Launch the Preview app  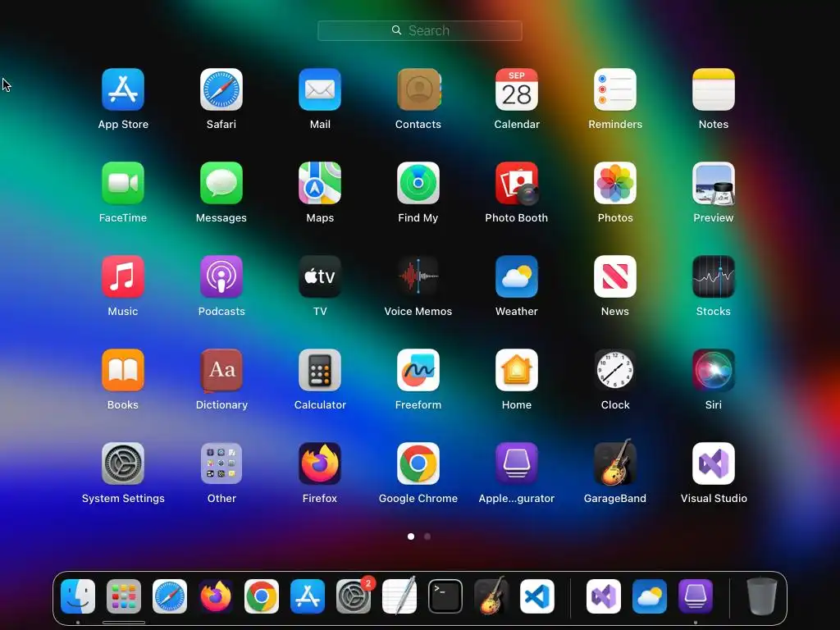click(714, 183)
